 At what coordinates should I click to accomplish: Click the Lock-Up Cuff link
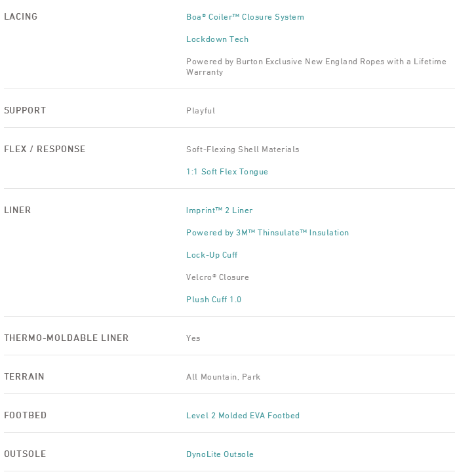tap(212, 255)
